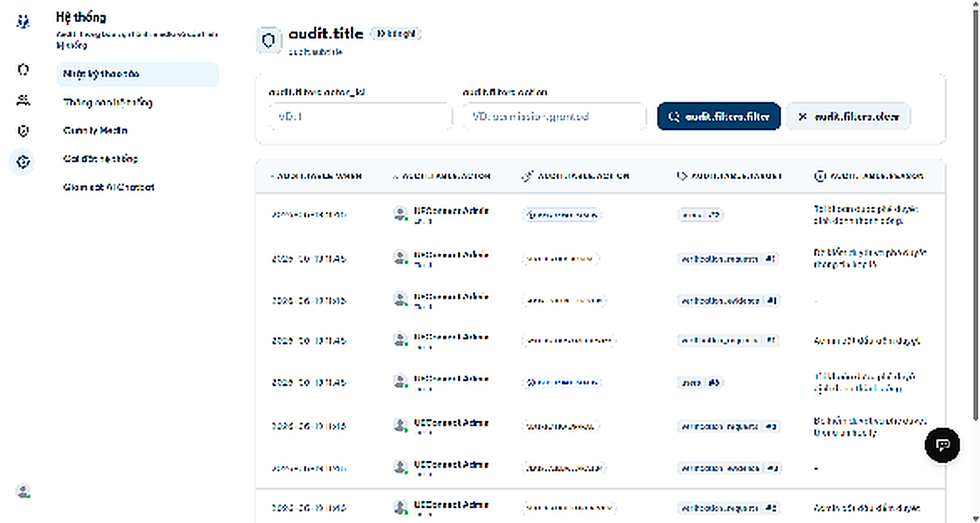
Task: Click the app logo in the left rail
Action: (23, 21)
